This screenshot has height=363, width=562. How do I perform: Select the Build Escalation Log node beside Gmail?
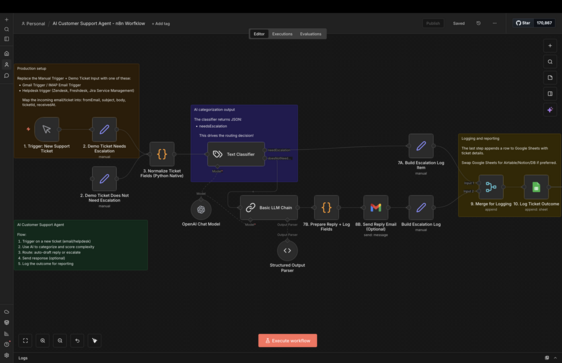pos(421,207)
